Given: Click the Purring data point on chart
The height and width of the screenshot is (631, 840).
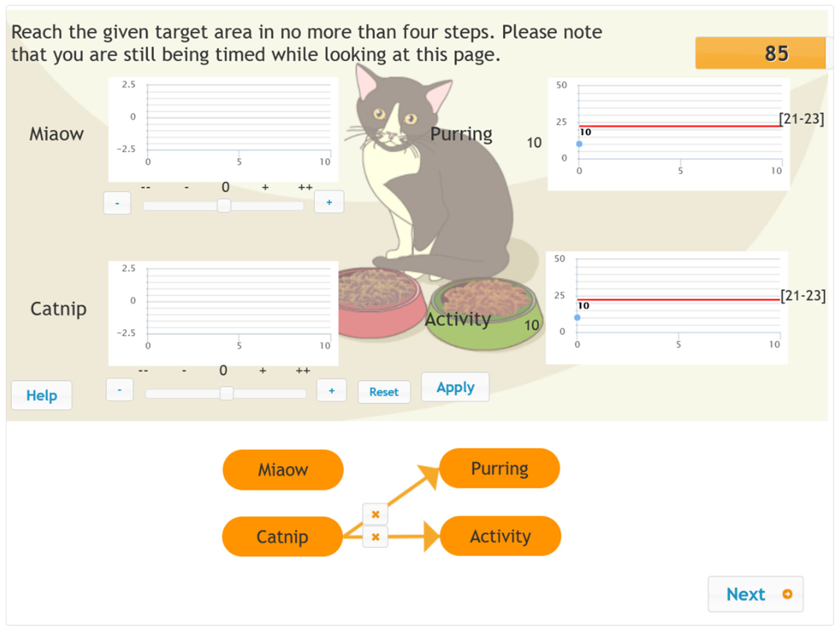Looking at the screenshot, I should pos(579,144).
